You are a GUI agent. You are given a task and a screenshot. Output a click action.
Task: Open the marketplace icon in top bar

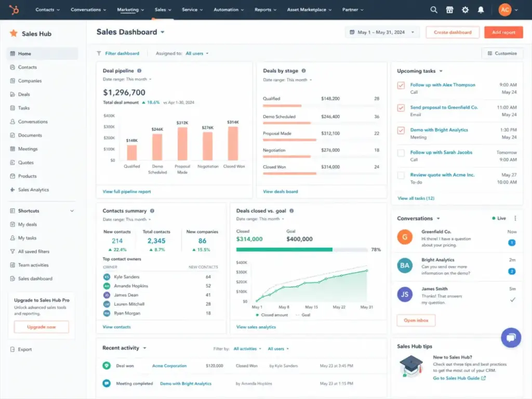(449, 10)
